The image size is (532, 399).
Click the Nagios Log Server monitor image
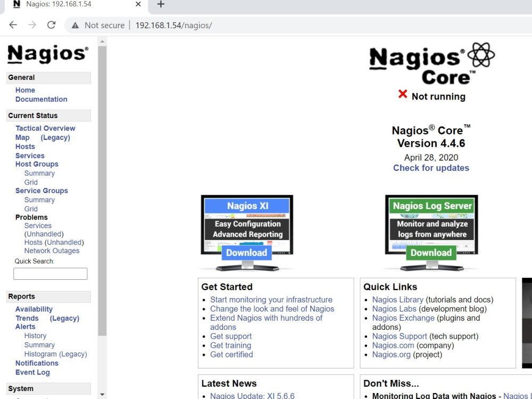[431, 233]
